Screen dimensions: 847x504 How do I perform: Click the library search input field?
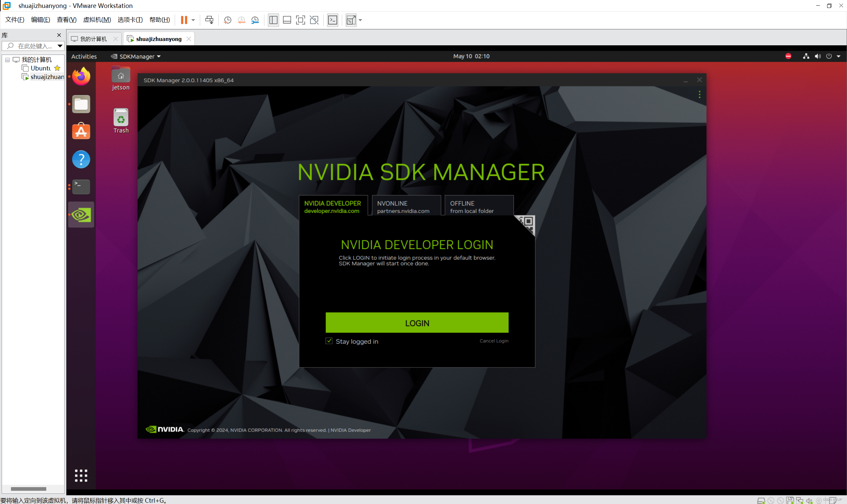34,46
